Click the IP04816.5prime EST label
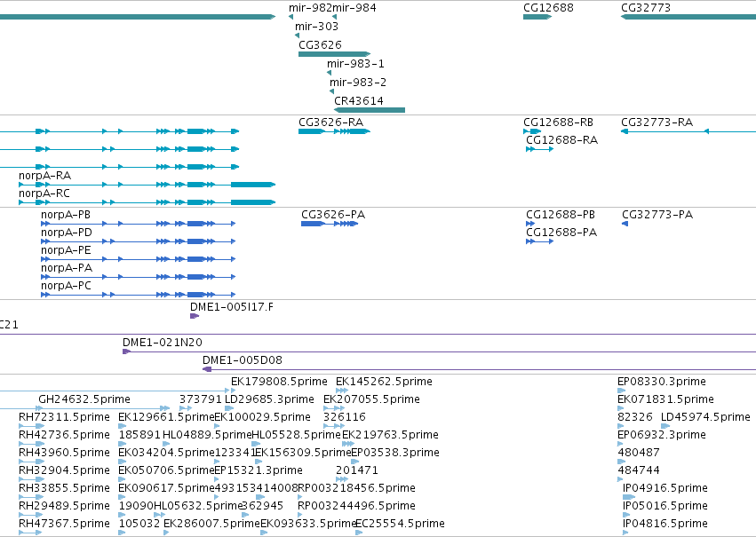 point(664,524)
